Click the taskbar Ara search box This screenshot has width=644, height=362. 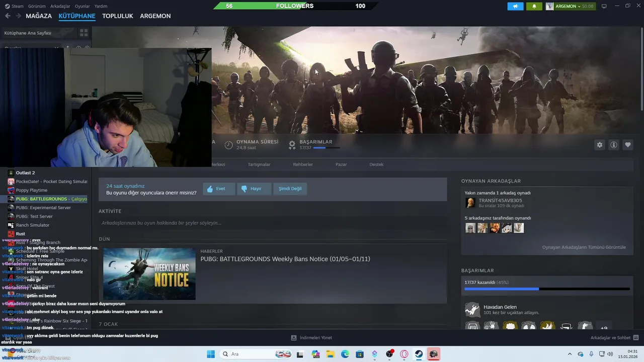click(x=257, y=354)
